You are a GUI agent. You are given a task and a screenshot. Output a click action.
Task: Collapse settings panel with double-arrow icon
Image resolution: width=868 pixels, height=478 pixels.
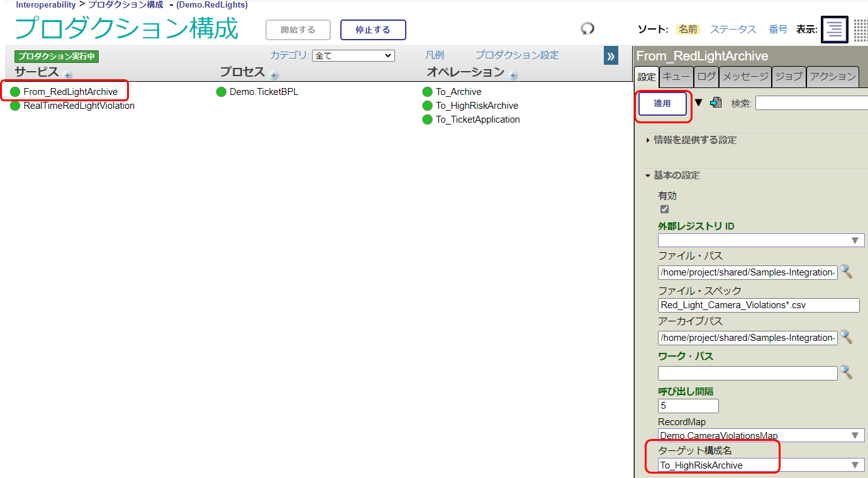611,56
